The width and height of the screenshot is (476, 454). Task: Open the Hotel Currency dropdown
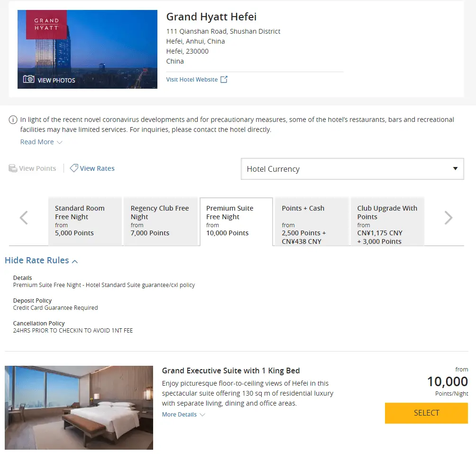pyautogui.click(x=352, y=169)
